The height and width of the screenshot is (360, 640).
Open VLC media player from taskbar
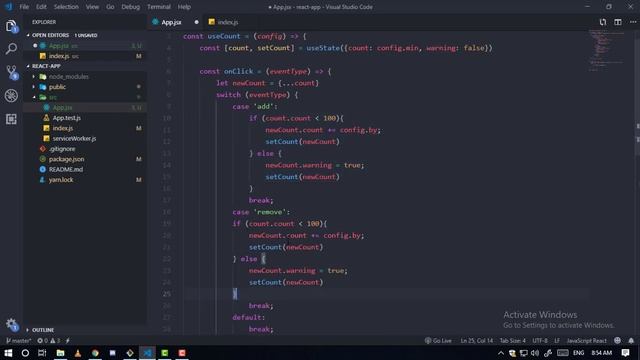coord(78,353)
